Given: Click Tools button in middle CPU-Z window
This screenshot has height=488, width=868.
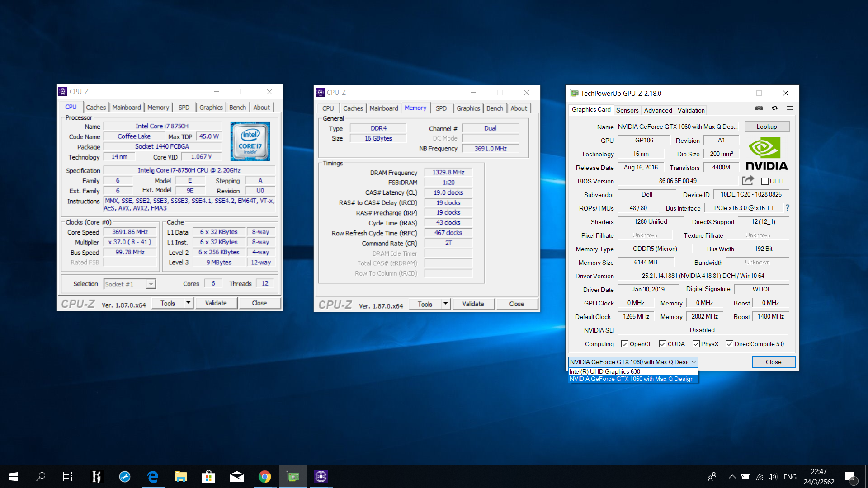Looking at the screenshot, I should tap(425, 304).
